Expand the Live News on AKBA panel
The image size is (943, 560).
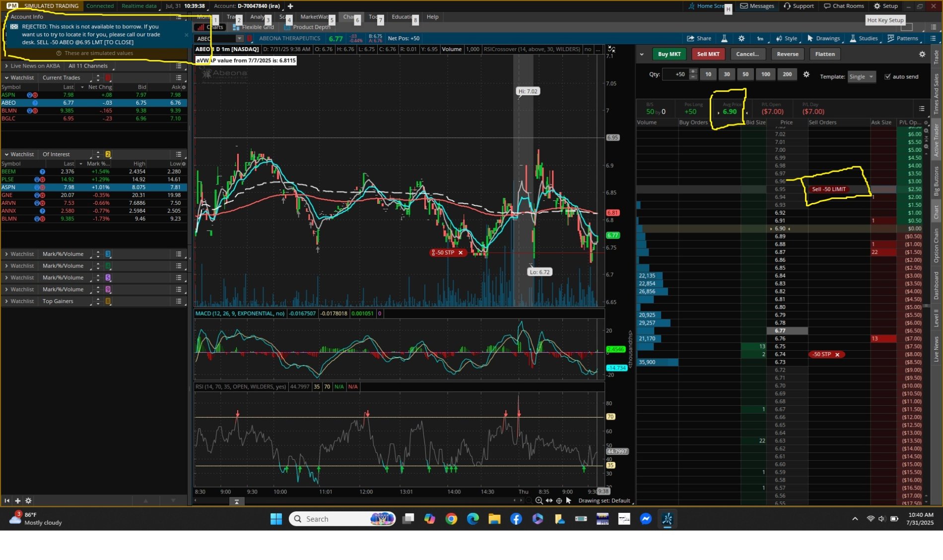[6, 66]
